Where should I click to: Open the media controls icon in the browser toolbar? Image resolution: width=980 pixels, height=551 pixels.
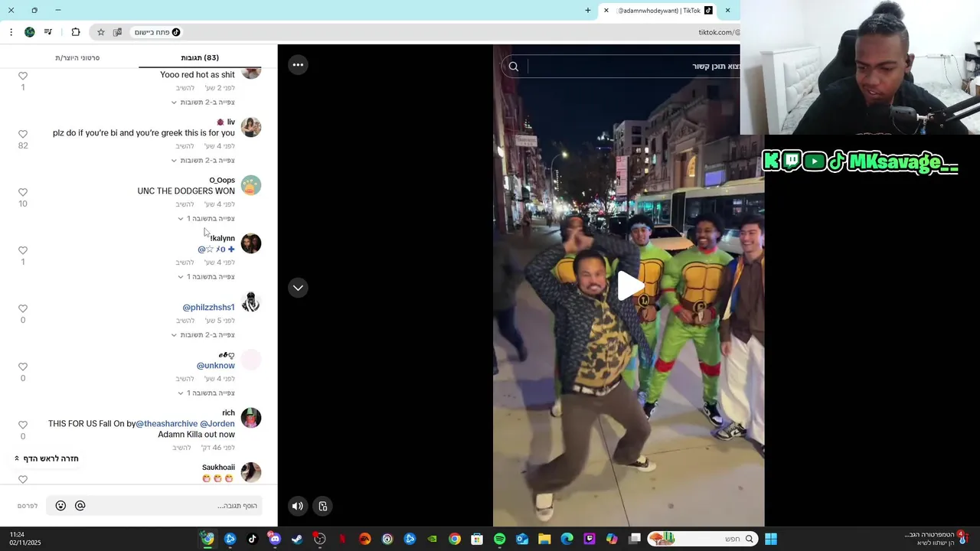[48, 32]
